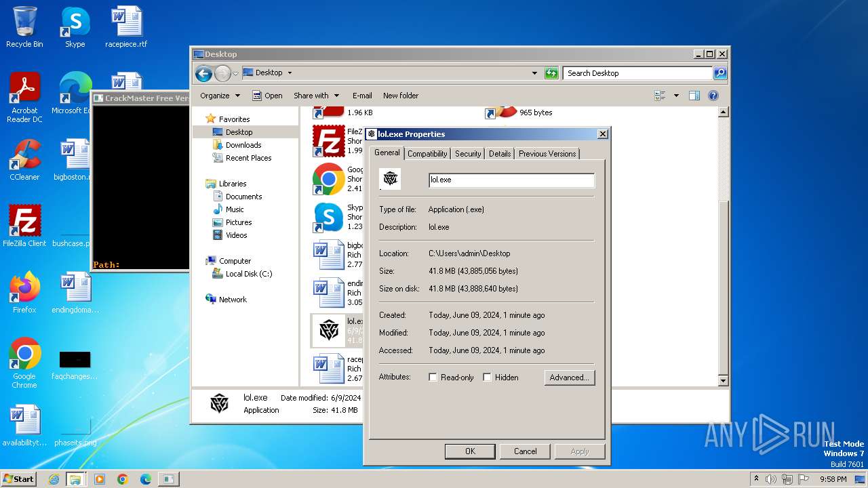Viewport: 868px width, 488px height.
Task: Switch to the Previous Versions tab
Action: click(547, 154)
